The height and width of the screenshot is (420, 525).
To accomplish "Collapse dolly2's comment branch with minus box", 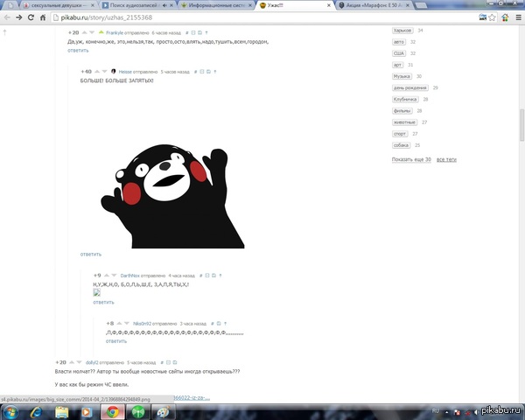I will tap(168, 362).
